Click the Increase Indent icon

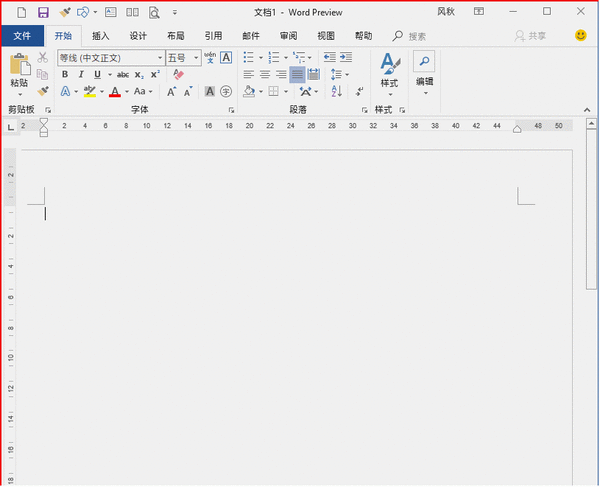[x=346, y=58]
